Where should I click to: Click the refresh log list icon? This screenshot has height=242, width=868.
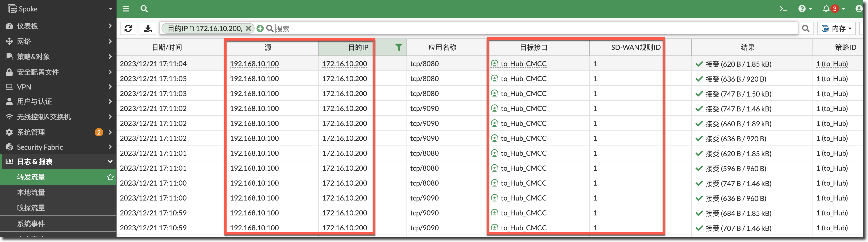pyautogui.click(x=128, y=29)
